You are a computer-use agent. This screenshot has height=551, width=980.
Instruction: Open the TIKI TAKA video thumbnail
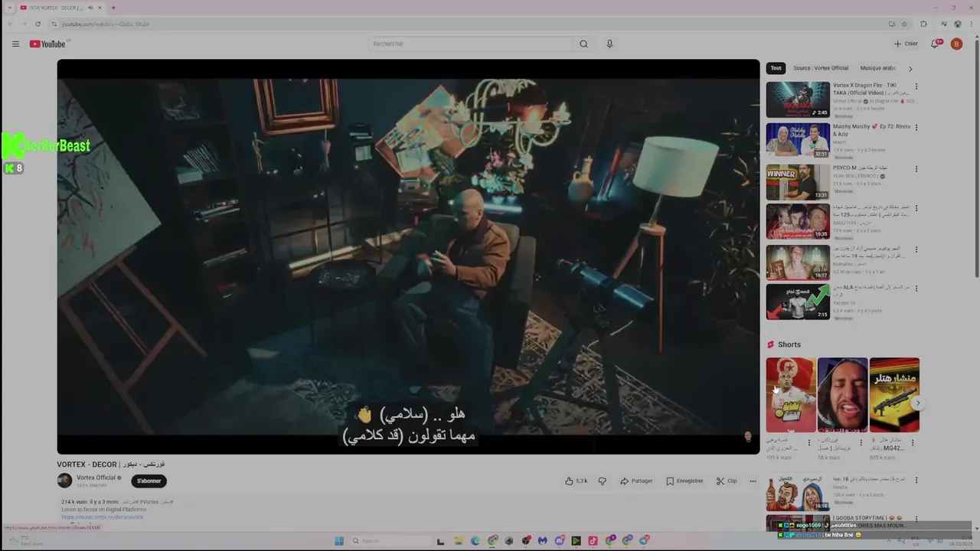coord(798,99)
